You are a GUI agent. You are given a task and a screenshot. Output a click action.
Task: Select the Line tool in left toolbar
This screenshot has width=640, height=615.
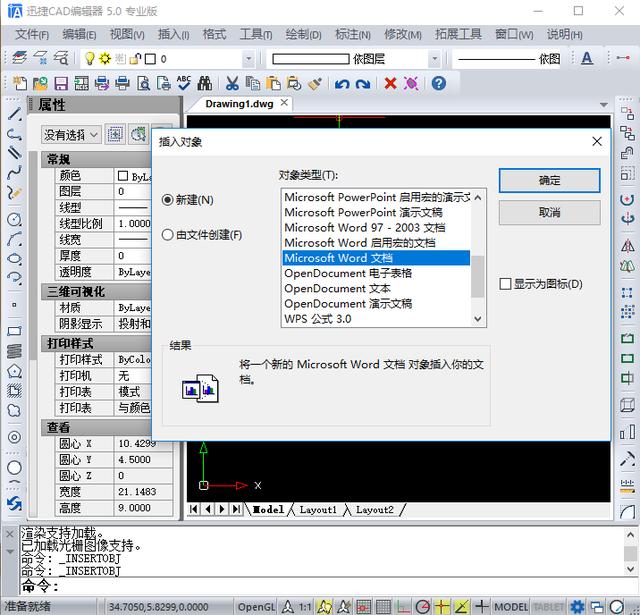pos(14,115)
